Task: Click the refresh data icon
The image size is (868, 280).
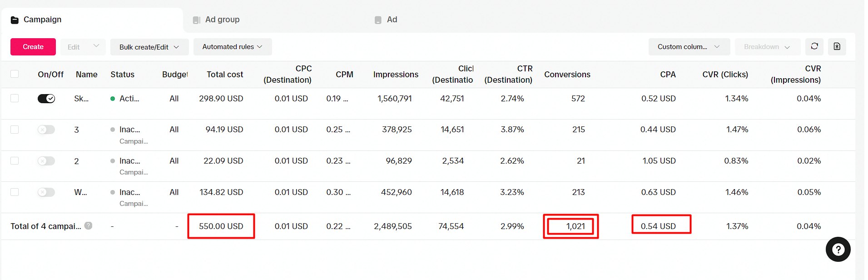Action: 814,46
